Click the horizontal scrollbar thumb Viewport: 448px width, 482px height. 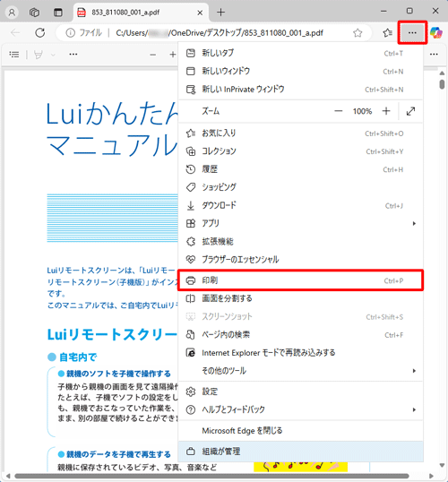211,476
